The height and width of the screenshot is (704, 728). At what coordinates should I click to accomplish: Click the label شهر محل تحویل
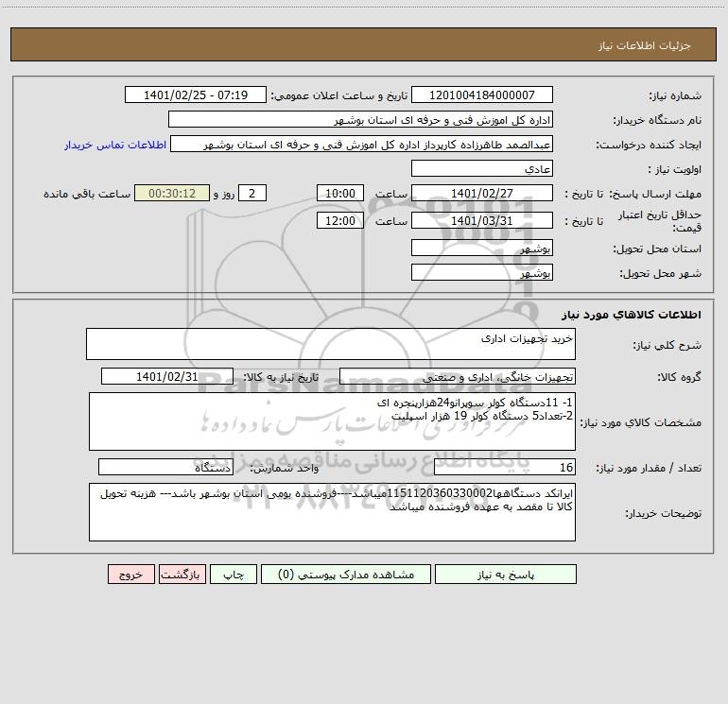661,274
